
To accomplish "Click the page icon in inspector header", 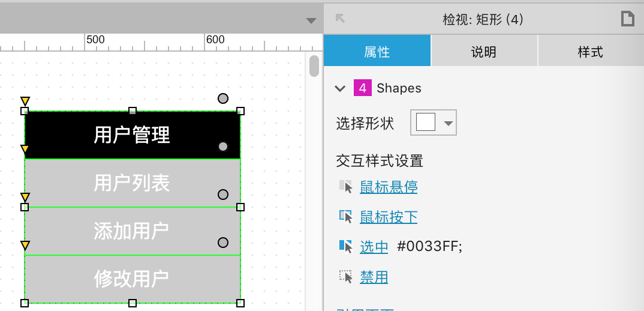I will (627, 19).
